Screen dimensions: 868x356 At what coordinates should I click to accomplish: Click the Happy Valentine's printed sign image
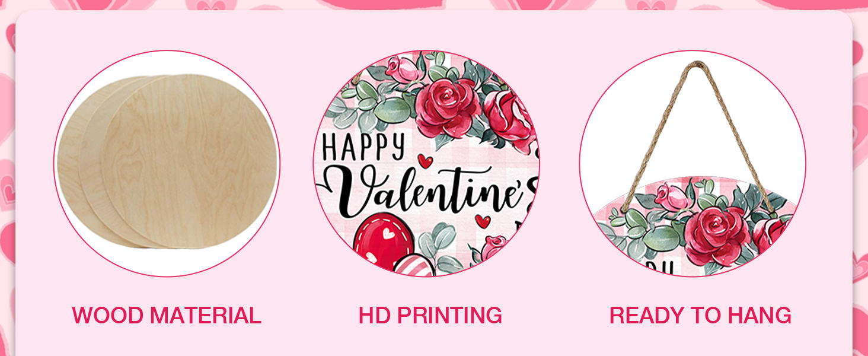click(x=426, y=164)
